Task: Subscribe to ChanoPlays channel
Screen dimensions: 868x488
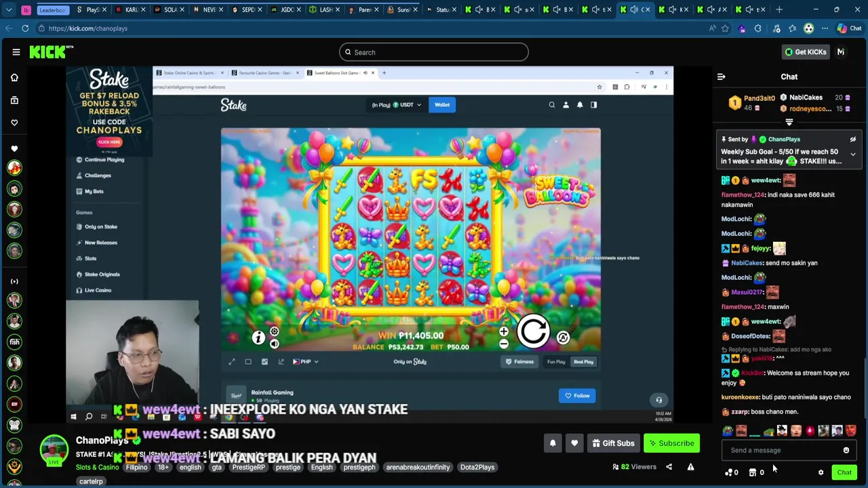Action: click(x=671, y=443)
